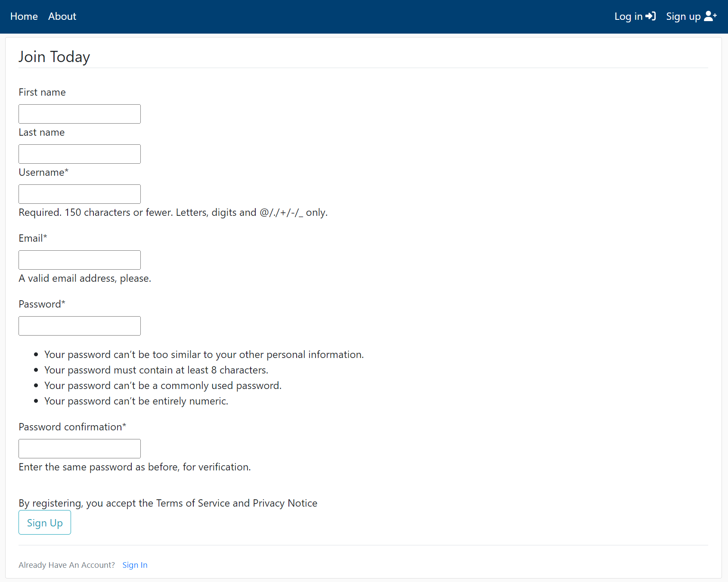This screenshot has height=582, width=728.
Task: Click the Email address input box
Action: pos(80,260)
